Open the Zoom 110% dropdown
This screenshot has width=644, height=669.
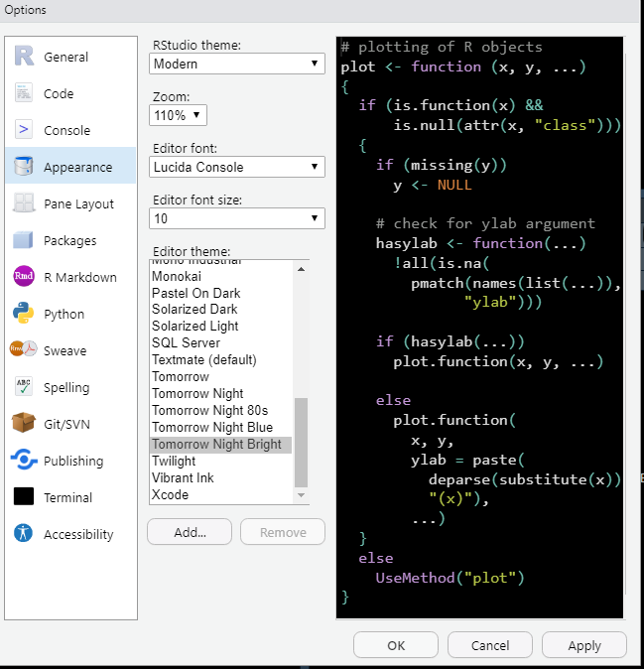pos(178,115)
